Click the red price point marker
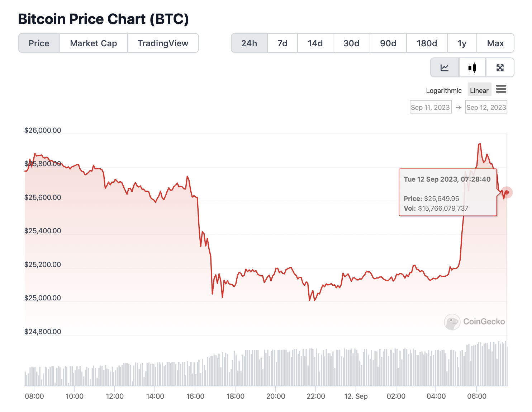This screenshot has width=532, height=412. coord(507,192)
